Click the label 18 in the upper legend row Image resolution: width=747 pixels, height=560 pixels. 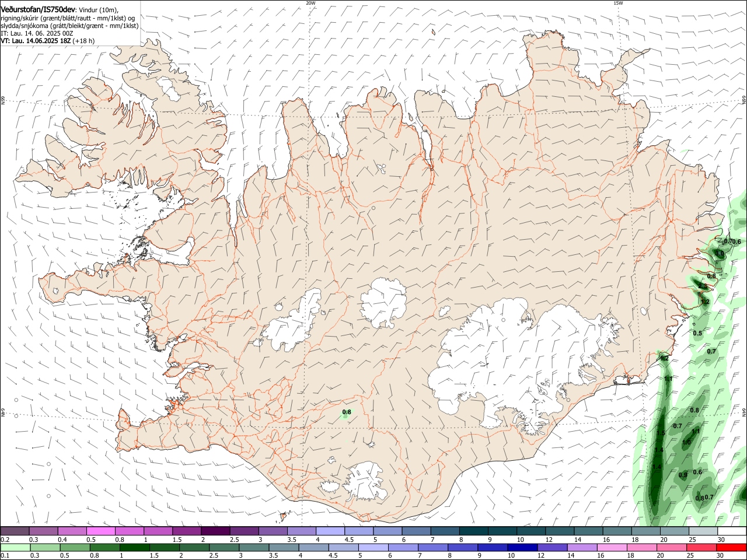coord(635,540)
